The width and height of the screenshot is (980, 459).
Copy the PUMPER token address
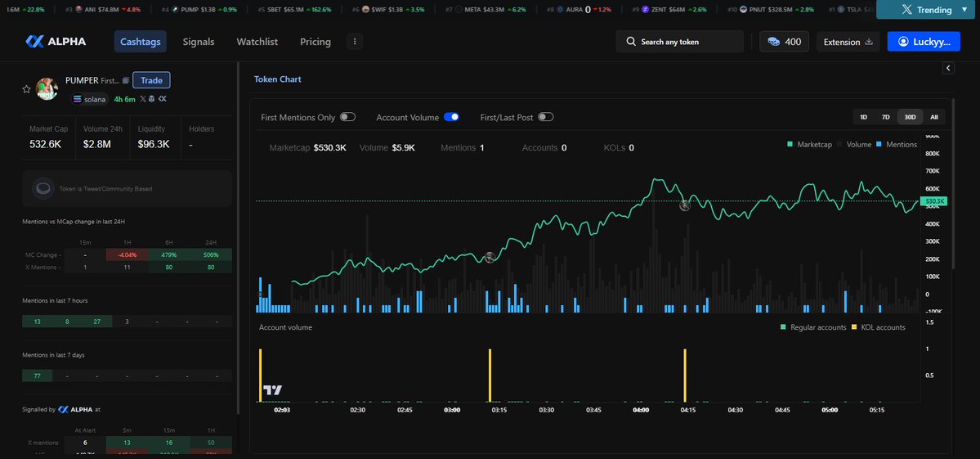126,81
